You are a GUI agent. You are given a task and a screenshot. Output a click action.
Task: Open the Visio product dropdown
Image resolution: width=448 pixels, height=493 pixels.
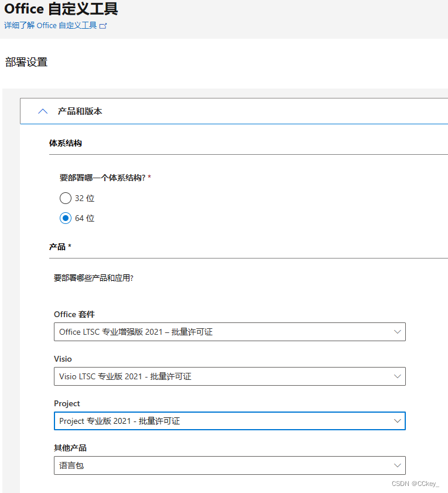228,376
